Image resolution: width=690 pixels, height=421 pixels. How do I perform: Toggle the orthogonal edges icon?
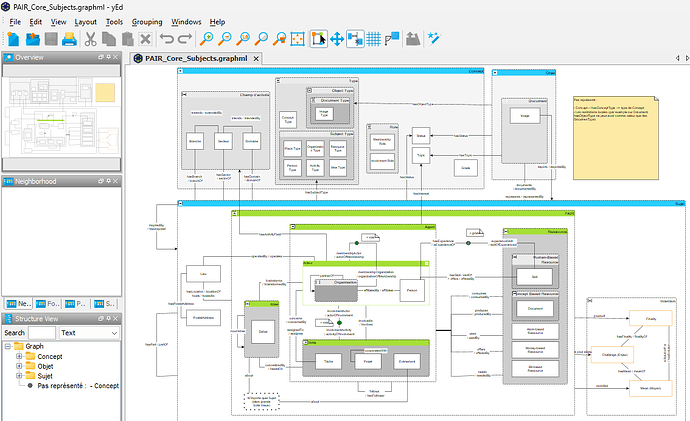coord(391,39)
